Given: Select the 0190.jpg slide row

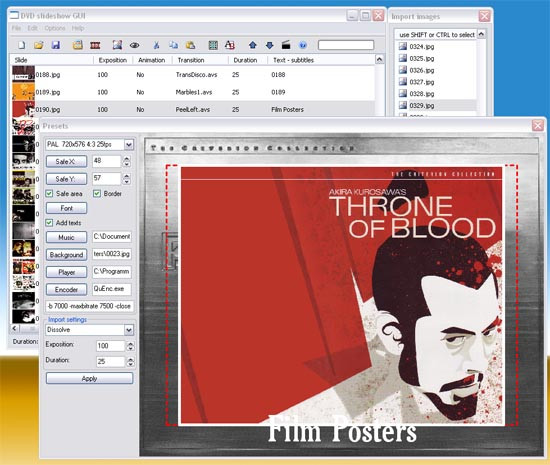Looking at the screenshot, I should click(194, 109).
